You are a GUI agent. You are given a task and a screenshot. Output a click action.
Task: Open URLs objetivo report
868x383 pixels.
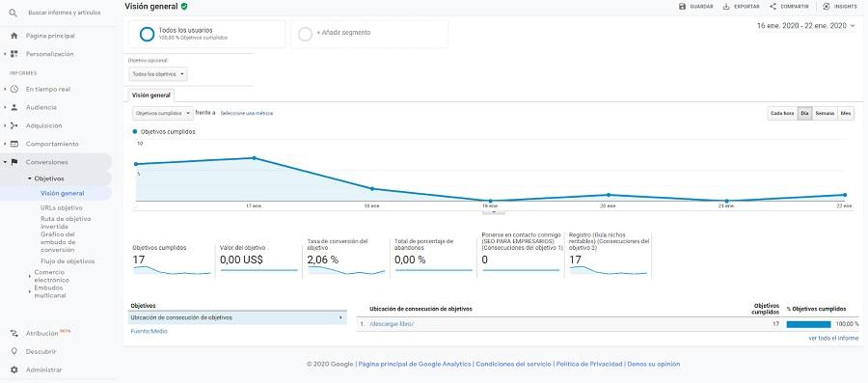point(62,208)
